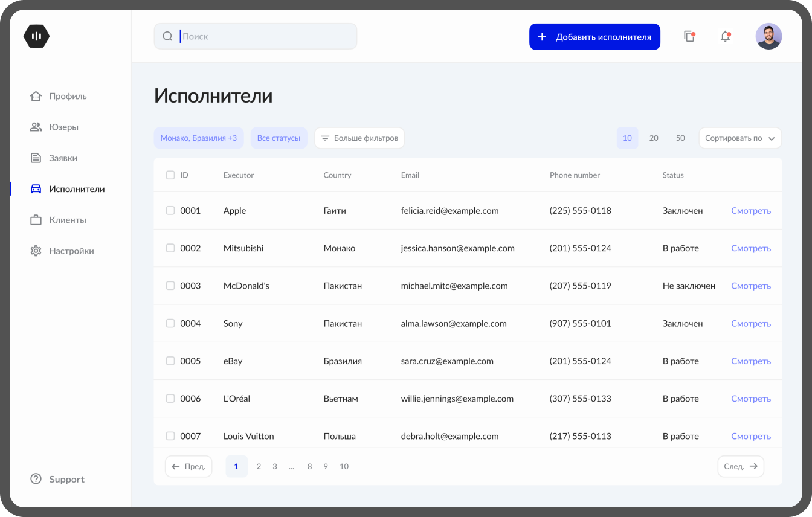Viewport: 812px width, 517px height.
Task: Open the Все статусы status filter
Action: (279, 138)
